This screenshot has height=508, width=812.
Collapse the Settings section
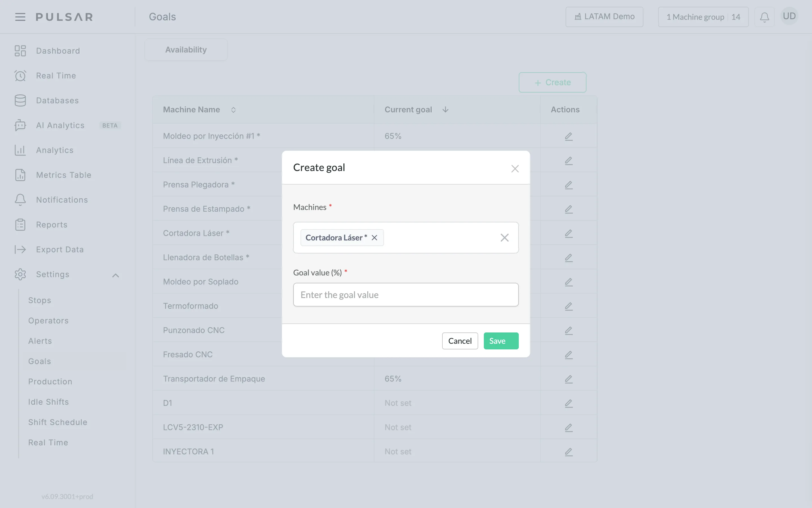pos(115,275)
